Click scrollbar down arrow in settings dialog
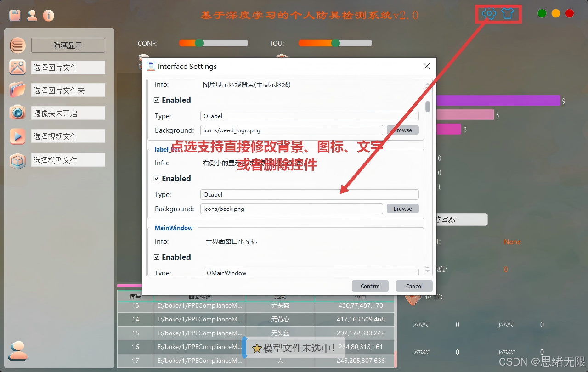The height and width of the screenshot is (372, 588). 428,271
